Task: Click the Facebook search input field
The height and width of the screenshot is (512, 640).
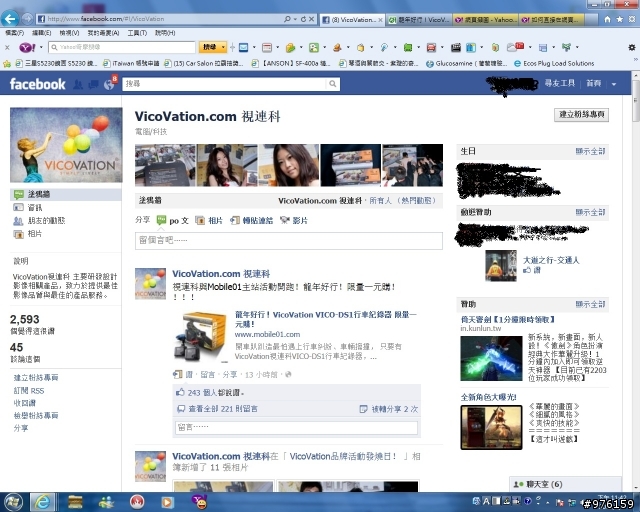Action: 225,84
